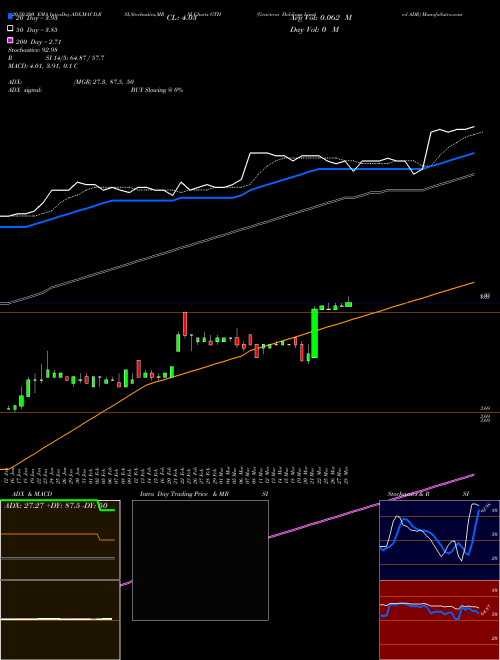Screen dimensions: 500x660
Task: Click the tall red candlestick at the February peak
Action: [x=184, y=324]
